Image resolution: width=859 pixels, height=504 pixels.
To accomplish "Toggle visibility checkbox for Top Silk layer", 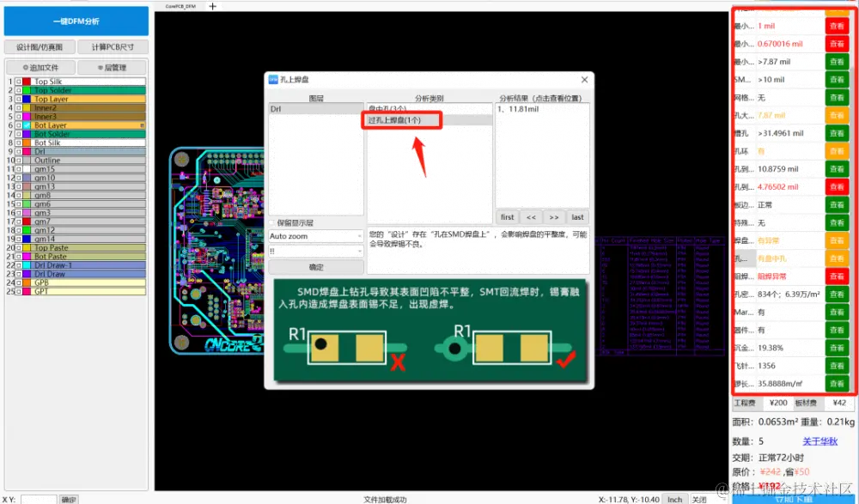I will [x=18, y=81].
